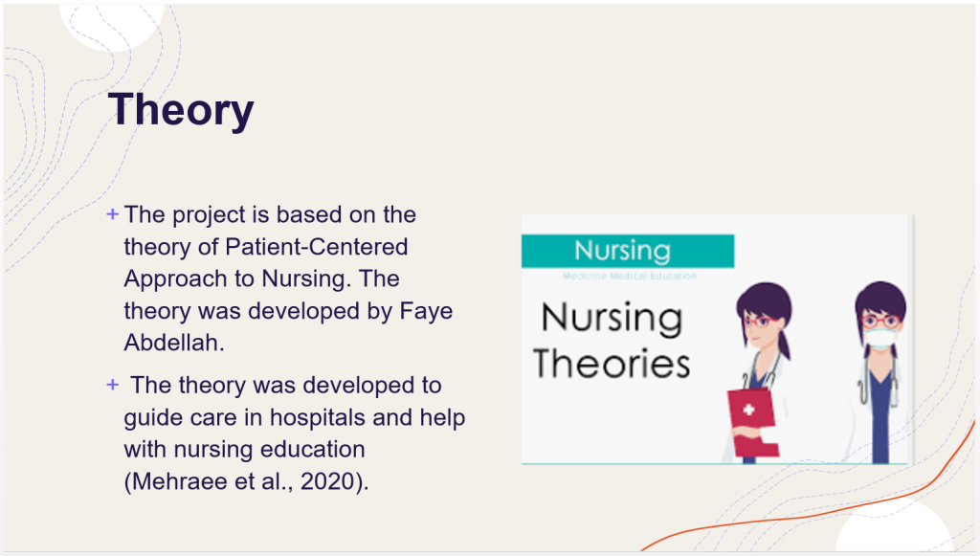980x556 pixels.
Task: Click the first plus-shaped bullet marker
Action: point(113,213)
